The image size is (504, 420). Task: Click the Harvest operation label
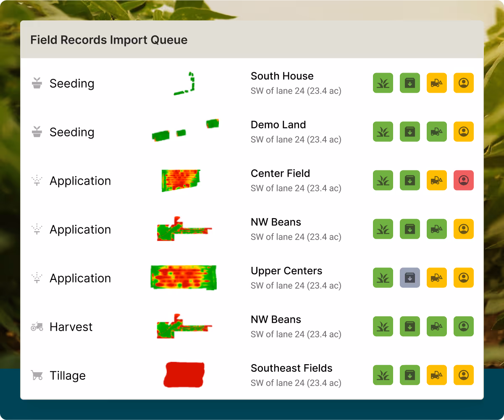[71, 327]
